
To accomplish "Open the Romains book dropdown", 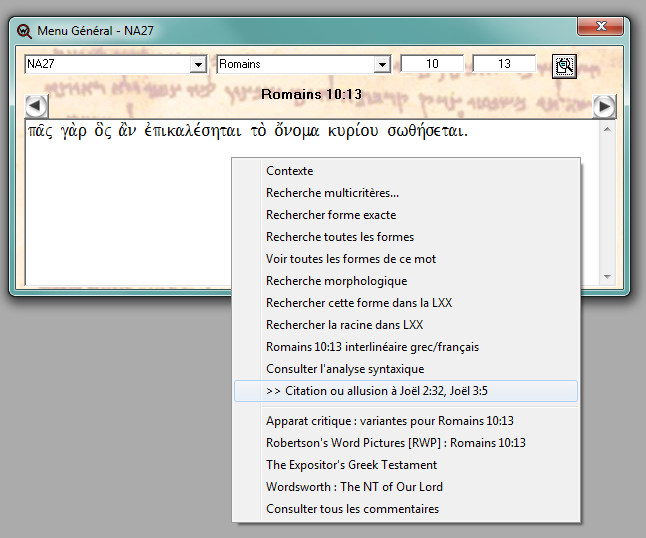I will (x=382, y=64).
